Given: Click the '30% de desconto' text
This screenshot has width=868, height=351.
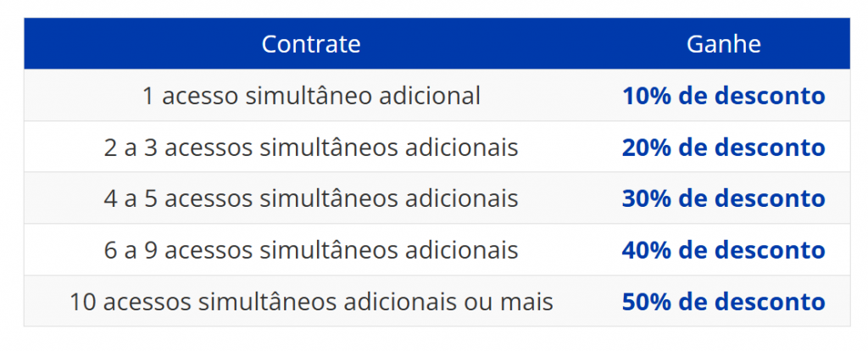Looking at the screenshot, I should tap(723, 198).
